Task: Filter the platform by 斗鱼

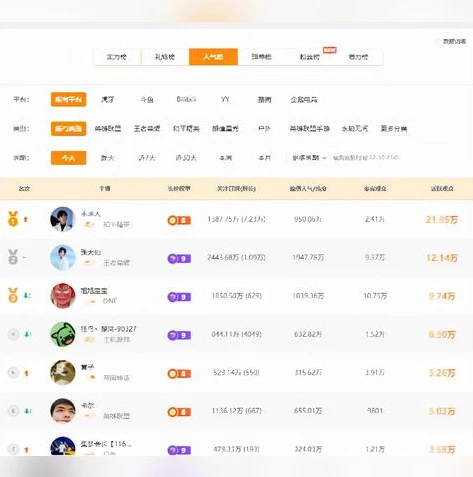Action: point(147,99)
